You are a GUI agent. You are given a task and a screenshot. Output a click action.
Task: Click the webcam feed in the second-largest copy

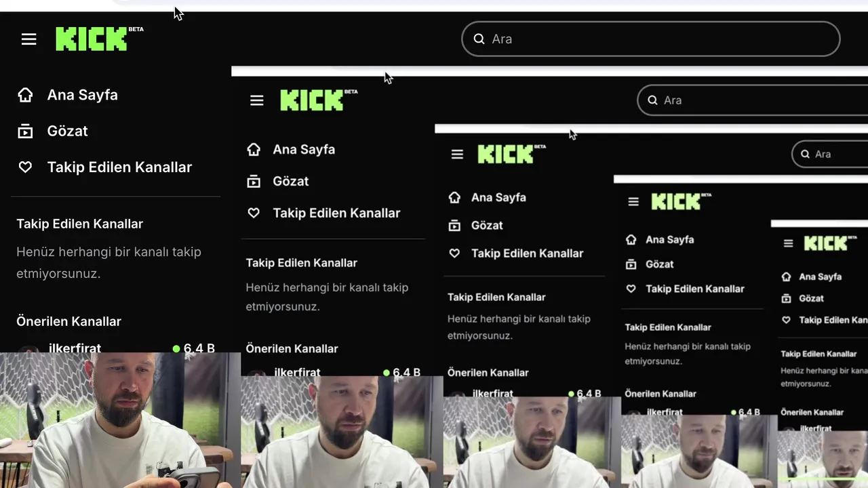(342, 432)
